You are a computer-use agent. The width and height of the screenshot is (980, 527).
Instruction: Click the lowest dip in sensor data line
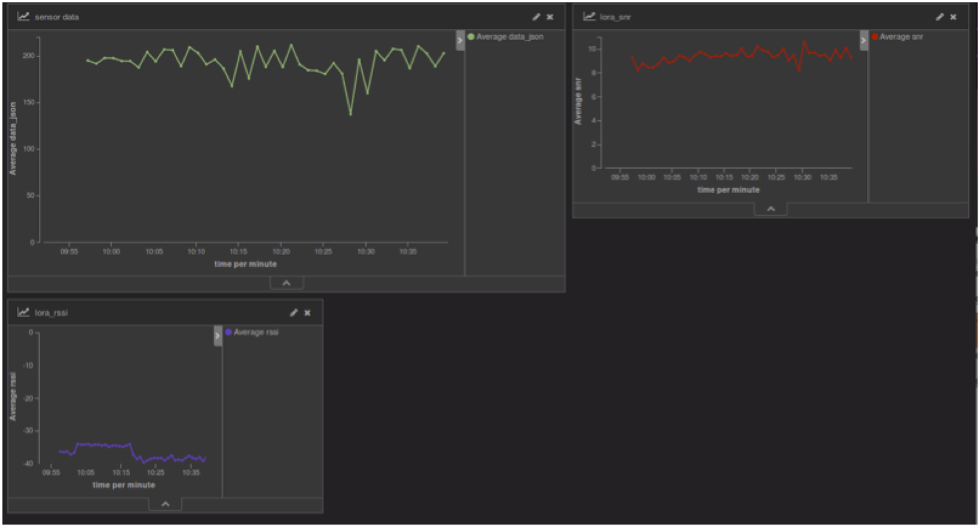pos(350,114)
